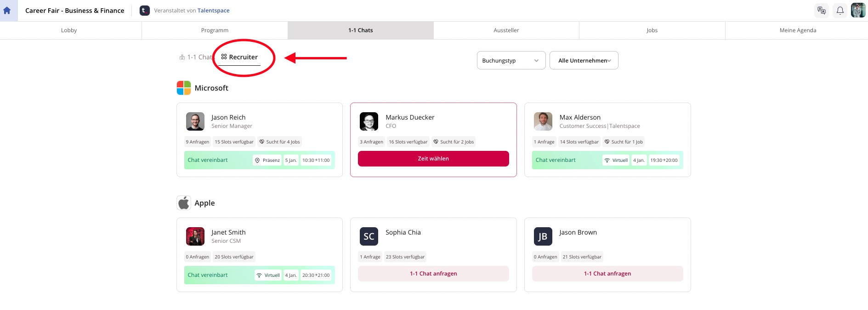Click the Apple company heading
Image resolution: width=868 pixels, height=310 pixels.
pyautogui.click(x=204, y=203)
